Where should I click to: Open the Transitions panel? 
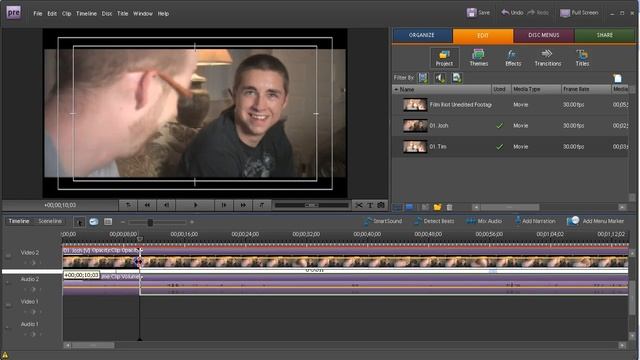pos(547,58)
